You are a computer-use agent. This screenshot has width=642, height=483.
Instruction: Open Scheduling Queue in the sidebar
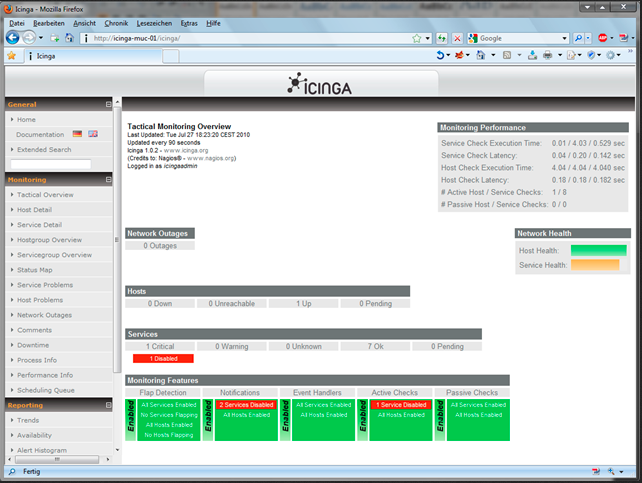(x=46, y=390)
